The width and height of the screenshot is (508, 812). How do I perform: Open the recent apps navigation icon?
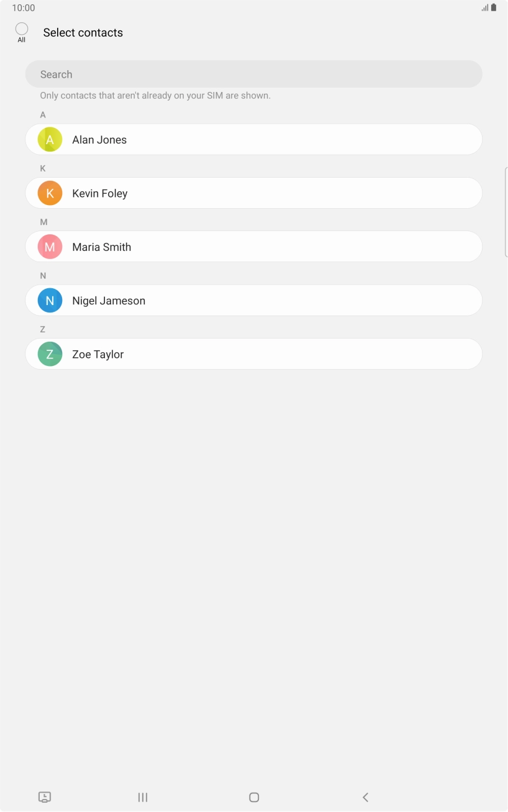pyautogui.click(x=143, y=797)
